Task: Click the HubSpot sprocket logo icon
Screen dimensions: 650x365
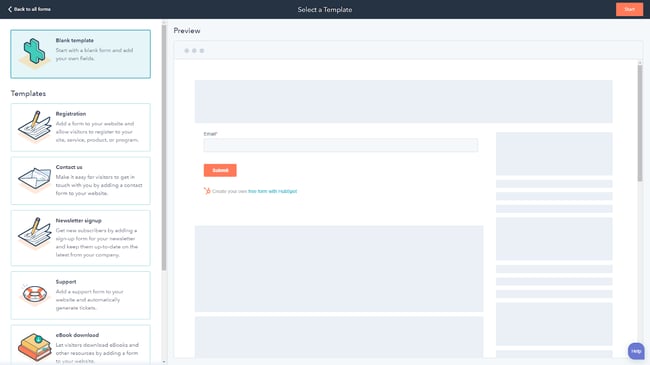Action: [207, 191]
